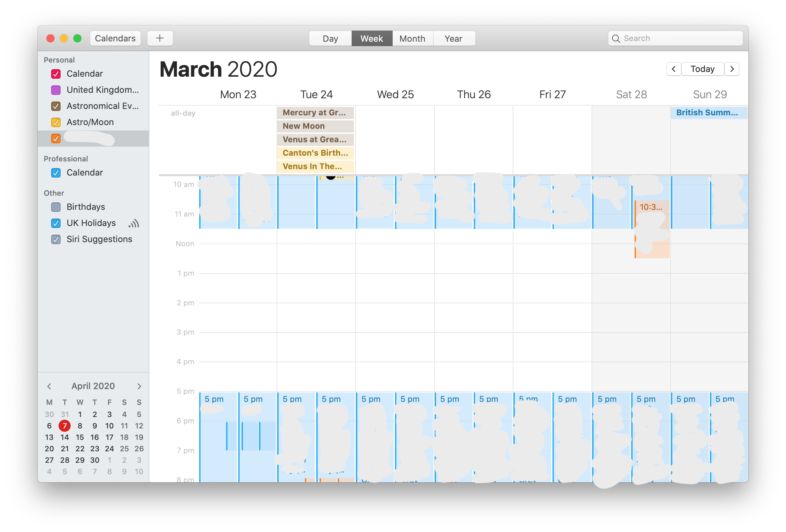Toggle Astronomical Events calendar checkbox
786x532 pixels.
[56, 106]
